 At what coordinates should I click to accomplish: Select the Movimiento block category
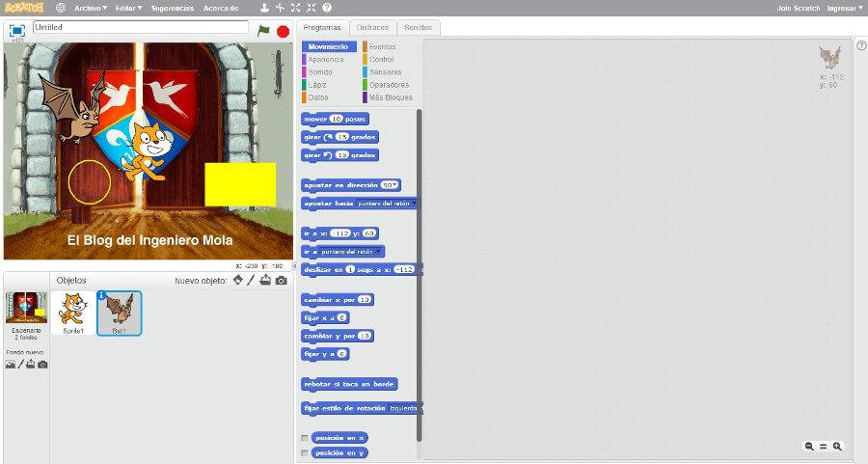pyautogui.click(x=329, y=46)
